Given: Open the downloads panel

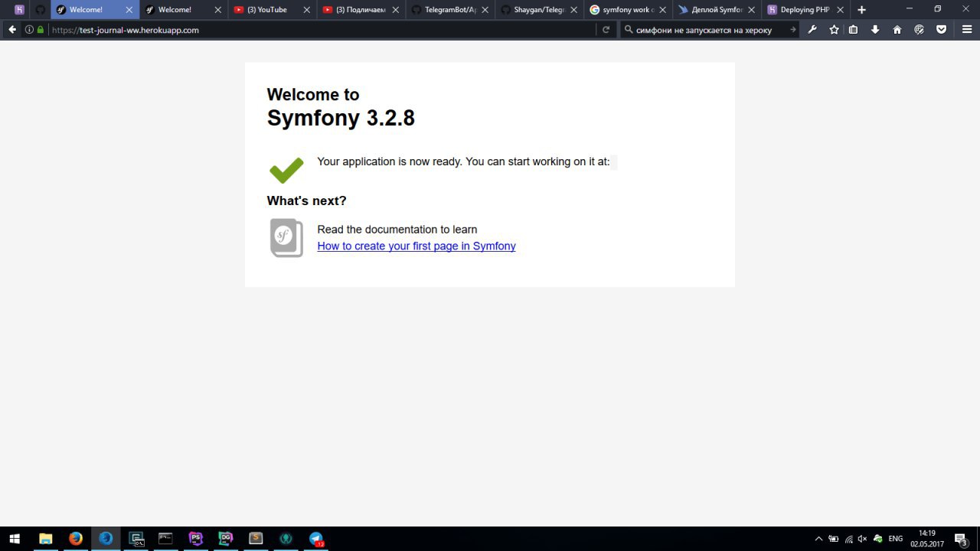Looking at the screenshot, I should point(875,30).
